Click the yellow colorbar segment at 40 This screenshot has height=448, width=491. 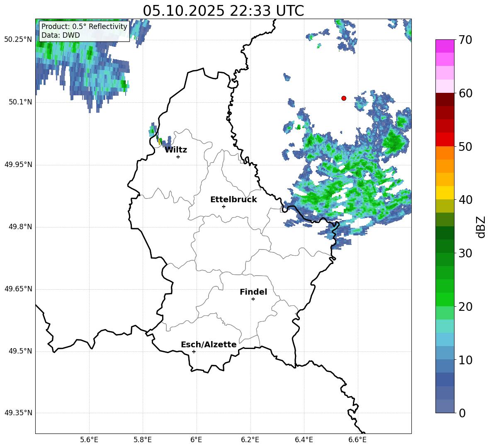pyautogui.click(x=445, y=193)
